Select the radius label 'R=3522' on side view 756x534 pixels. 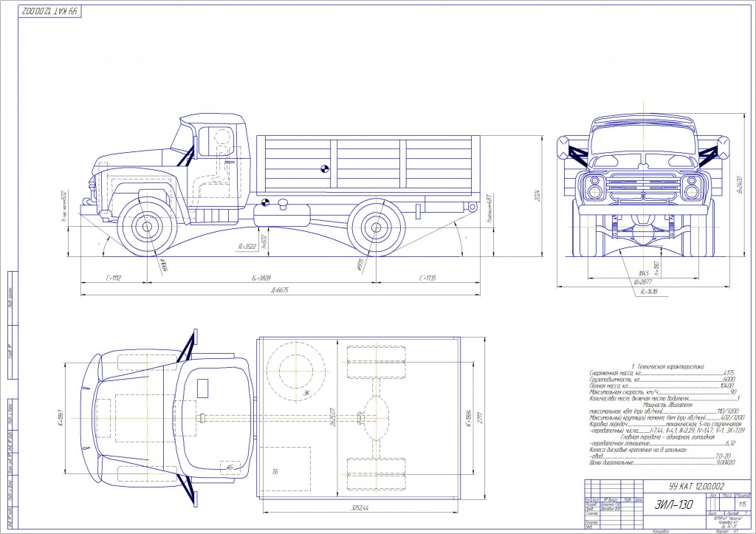247,246
